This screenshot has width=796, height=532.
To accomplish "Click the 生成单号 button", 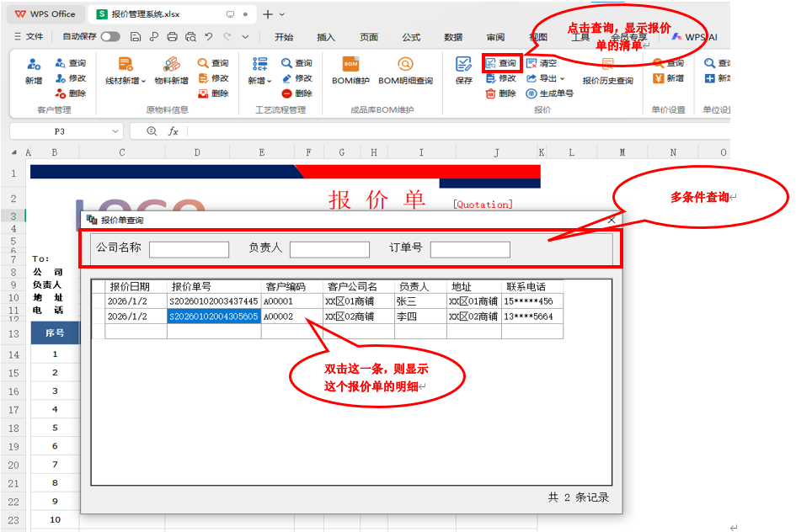I will [x=550, y=93].
